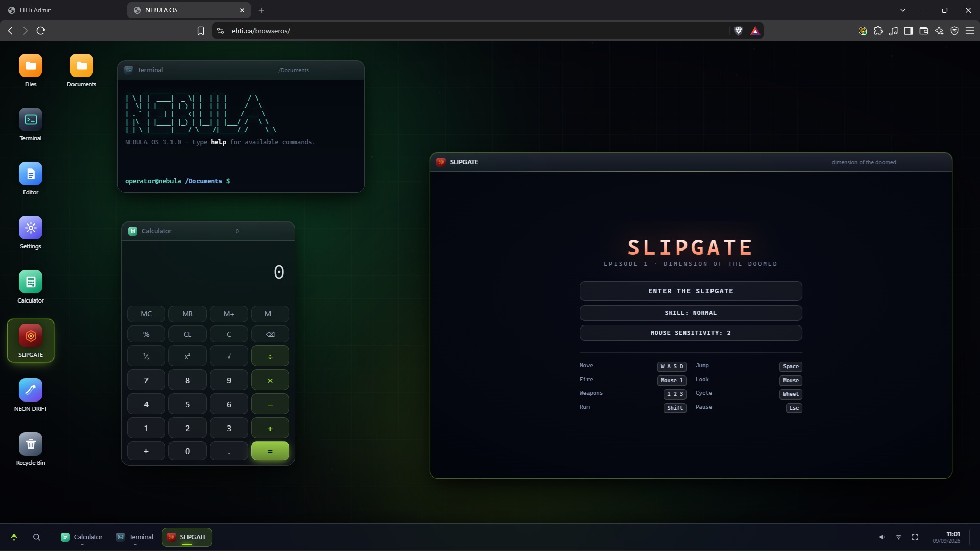
Task: Switch to Terminal in the taskbar
Action: coord(135,537)
